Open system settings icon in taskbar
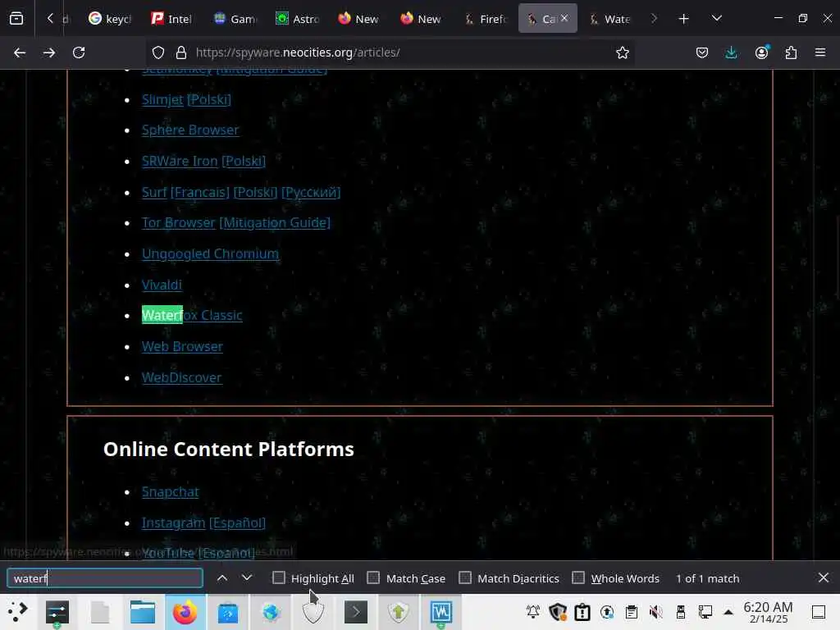 point(57,612)
